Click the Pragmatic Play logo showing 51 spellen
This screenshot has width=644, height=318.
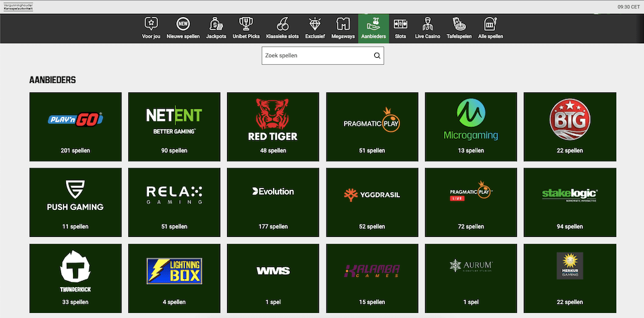click(372, 120)
